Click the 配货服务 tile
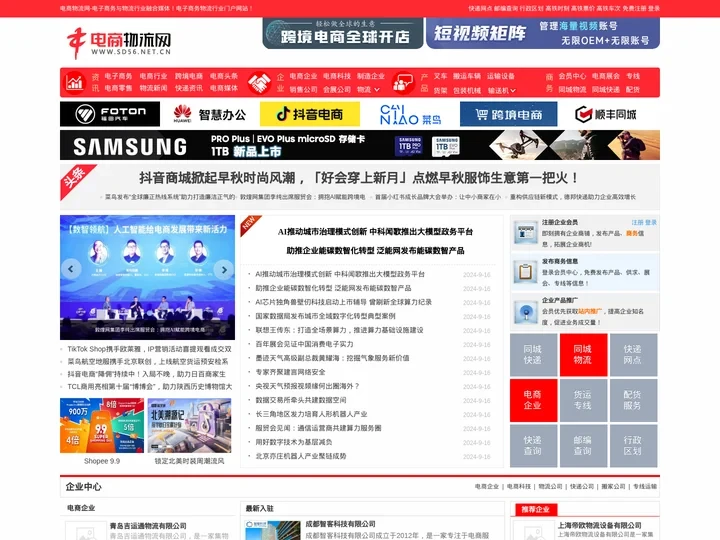Screen dimensions: 720x540 pos(632,400)
